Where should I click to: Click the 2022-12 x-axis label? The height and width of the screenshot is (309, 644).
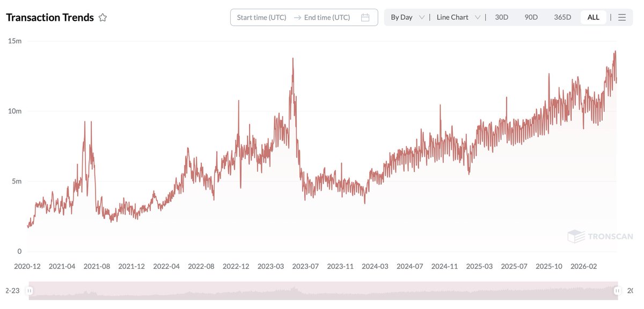236,266
